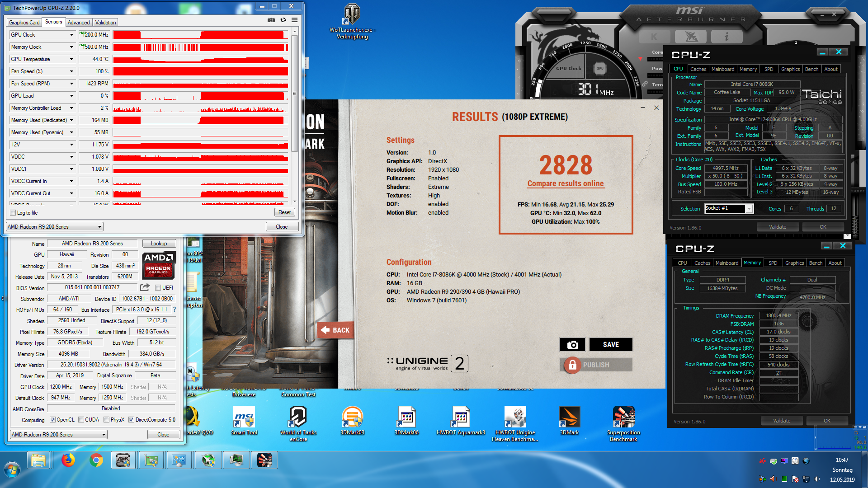Click the Fan Speed (%) red graph bar
This screenshot has width=868, height=488.
click(x=200, y=71)
